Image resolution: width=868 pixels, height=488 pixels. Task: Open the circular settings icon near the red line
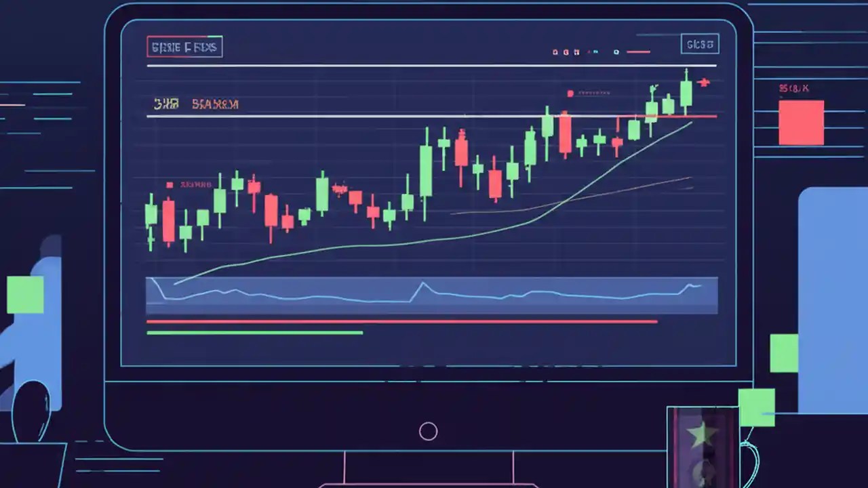tap(616, 51)
